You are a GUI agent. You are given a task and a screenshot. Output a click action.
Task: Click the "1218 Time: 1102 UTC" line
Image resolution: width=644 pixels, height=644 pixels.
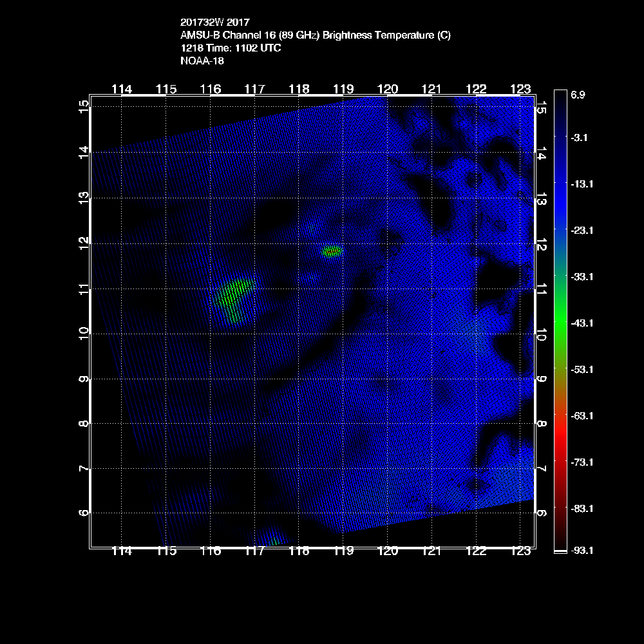[231, 48]
